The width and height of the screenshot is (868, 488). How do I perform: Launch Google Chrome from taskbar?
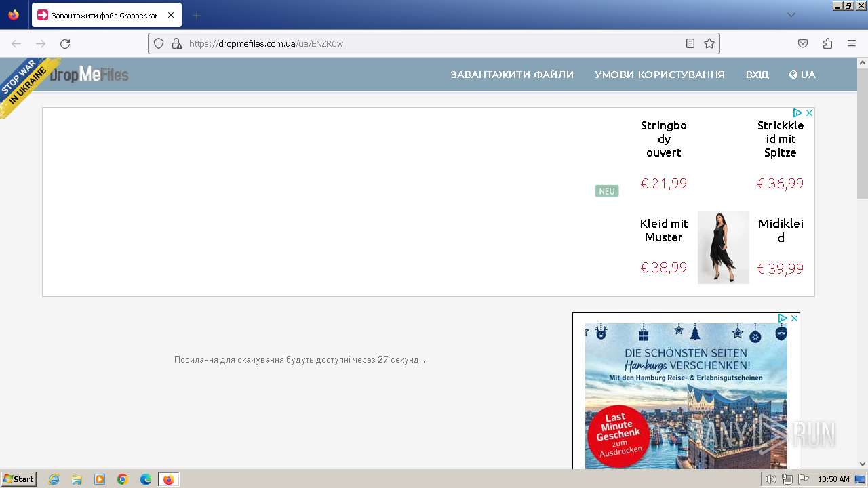123,479
